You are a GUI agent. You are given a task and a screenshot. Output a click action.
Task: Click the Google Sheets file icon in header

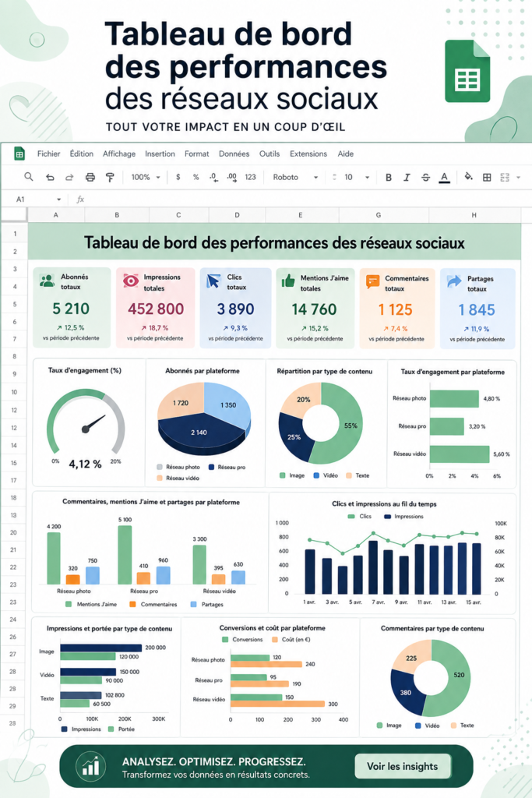(x=467, y=71)
